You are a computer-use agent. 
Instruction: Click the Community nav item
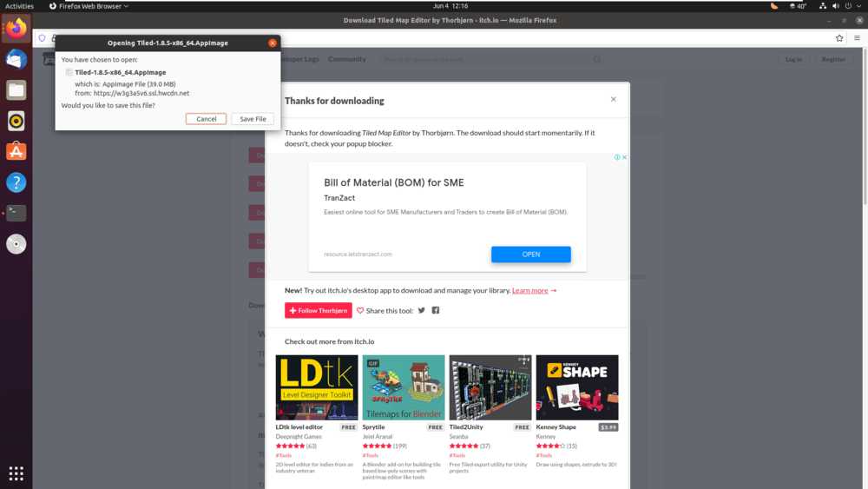(347, 59)
